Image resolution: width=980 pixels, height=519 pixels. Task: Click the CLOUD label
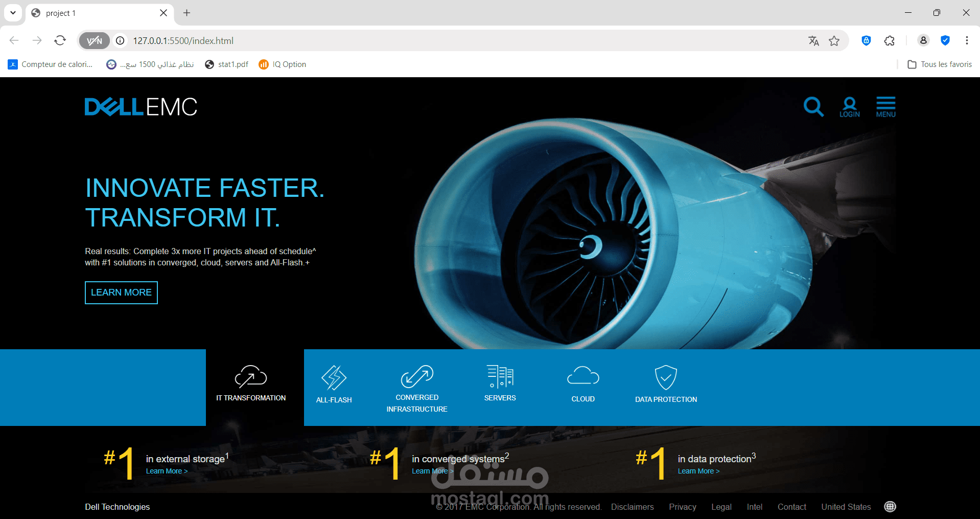pyautogui.click(x=583, y=399)
